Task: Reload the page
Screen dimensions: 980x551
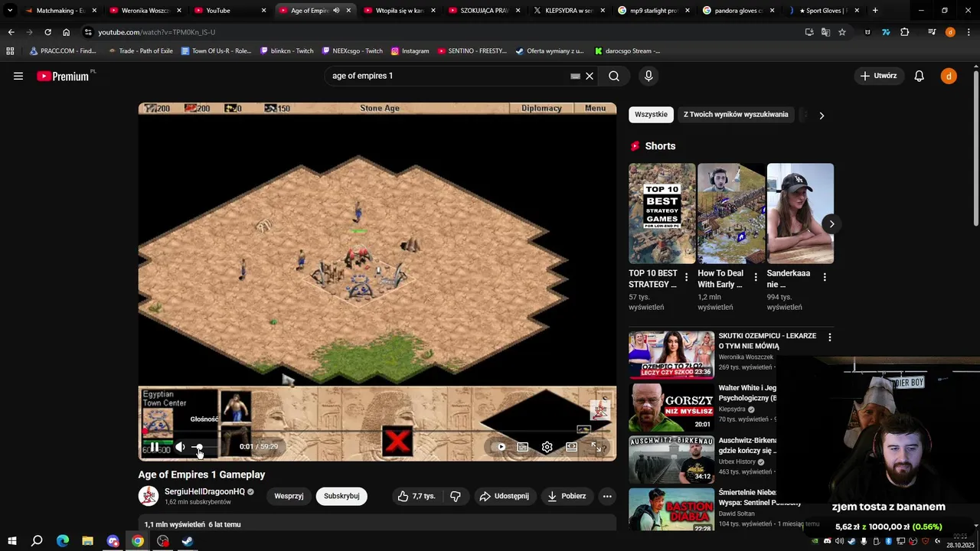Action: pos(47,32)
